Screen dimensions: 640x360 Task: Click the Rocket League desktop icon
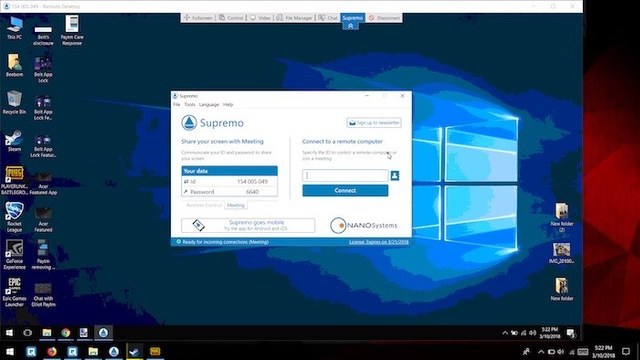(x=14, y=217)
